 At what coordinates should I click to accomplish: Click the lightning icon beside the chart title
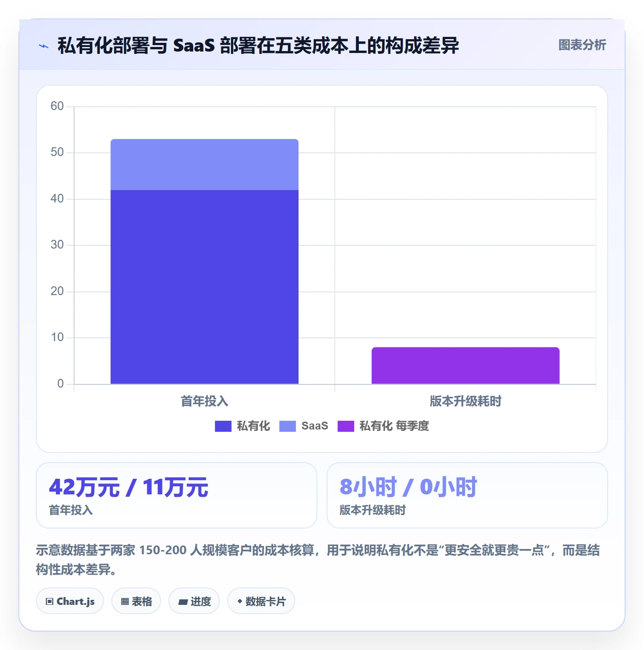pos(44,46)
